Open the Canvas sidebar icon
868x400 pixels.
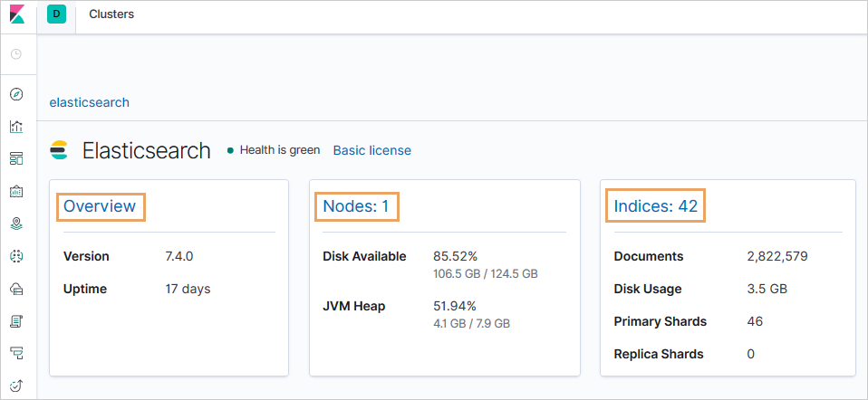[16, 191]
